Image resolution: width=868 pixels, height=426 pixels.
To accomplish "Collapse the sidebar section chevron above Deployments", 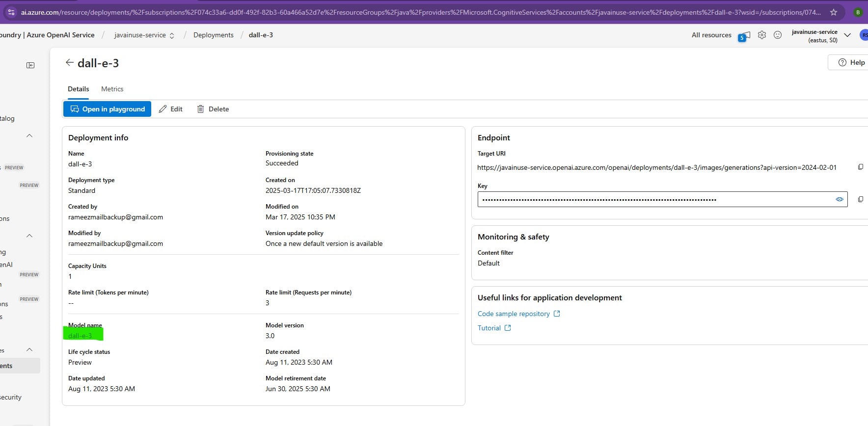I will point(29,349).
